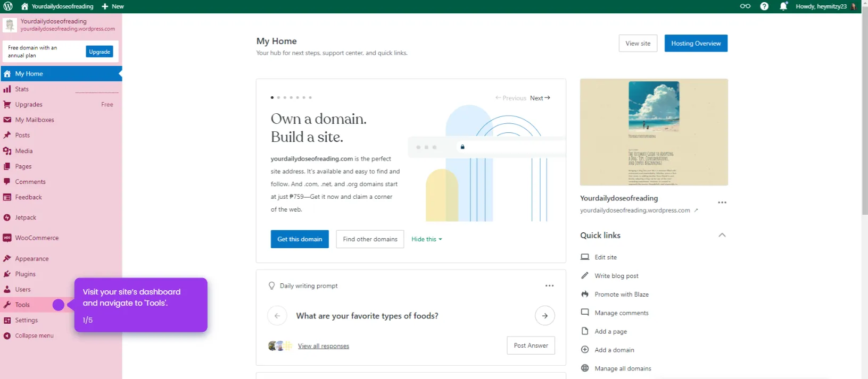Collapse the Quick links section chevron
Viewport: 868px width, 379px height.
coord(722,235)
